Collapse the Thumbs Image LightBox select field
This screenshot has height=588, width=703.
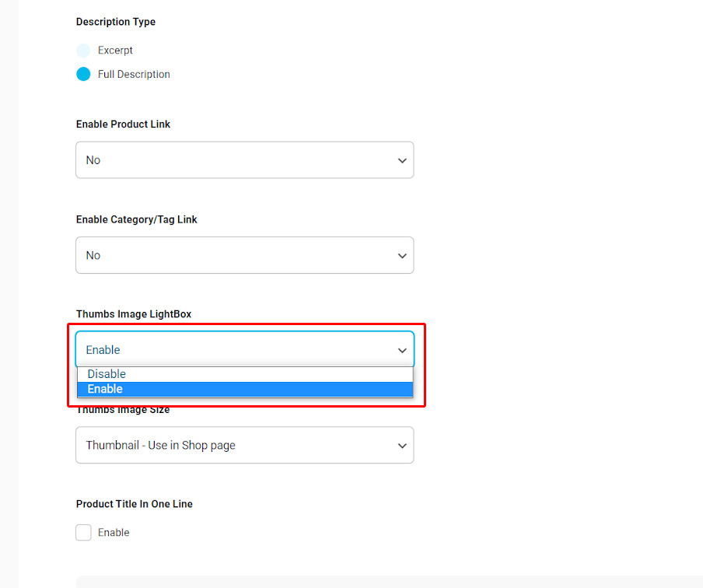pyautogui.click(x=233, y=350)
